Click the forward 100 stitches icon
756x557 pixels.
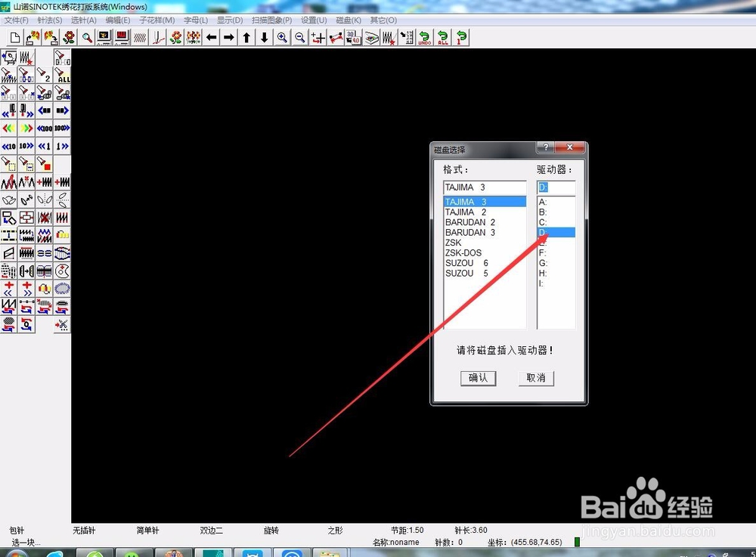pyautogui.click(x=62, y=128)
